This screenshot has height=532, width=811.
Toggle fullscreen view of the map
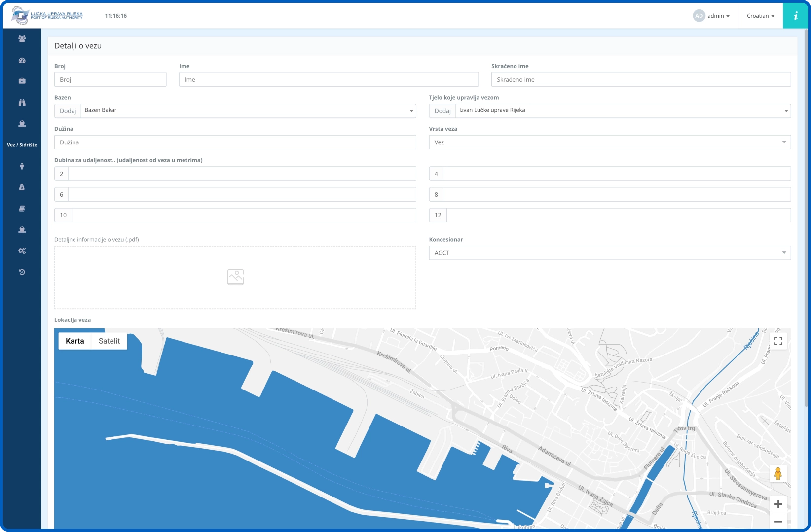[778, 341]
